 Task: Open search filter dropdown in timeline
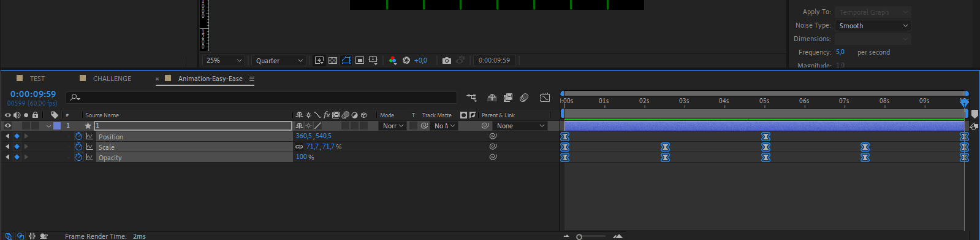(75, 98)
